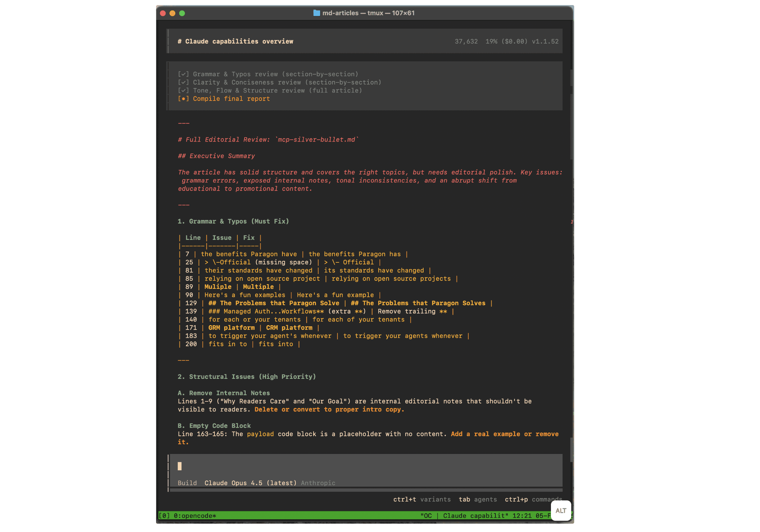Click the Clarity & Conciseness review checkbox
The width and height of the screenshot is (760, 532).
click(x=183, y=82)
